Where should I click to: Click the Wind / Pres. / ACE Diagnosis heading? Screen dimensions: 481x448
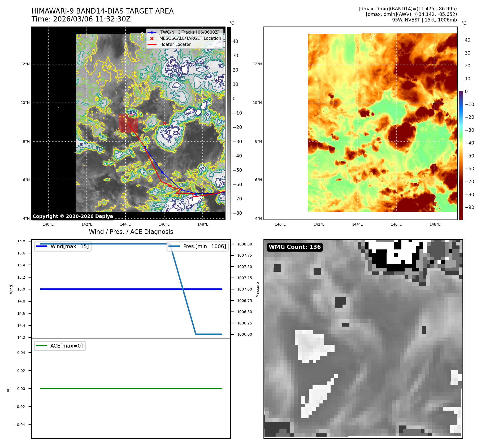(131, 232)
